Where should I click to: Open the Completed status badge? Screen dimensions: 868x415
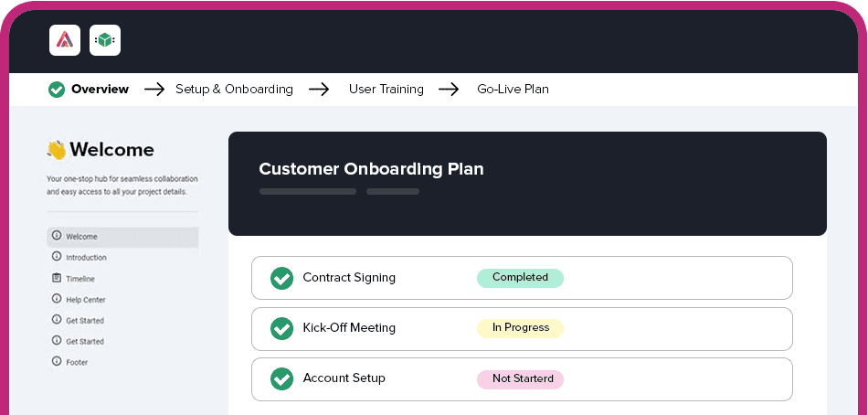521,278
